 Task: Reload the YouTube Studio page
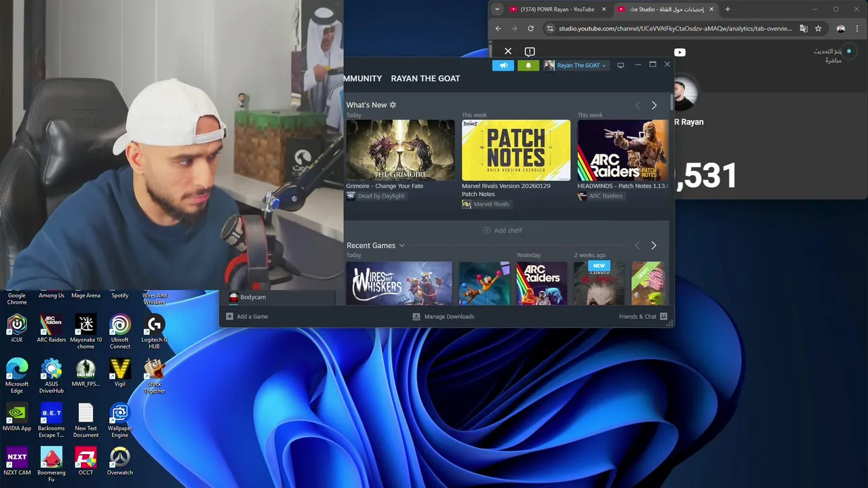pyautogui.click(x=530, y=28)
